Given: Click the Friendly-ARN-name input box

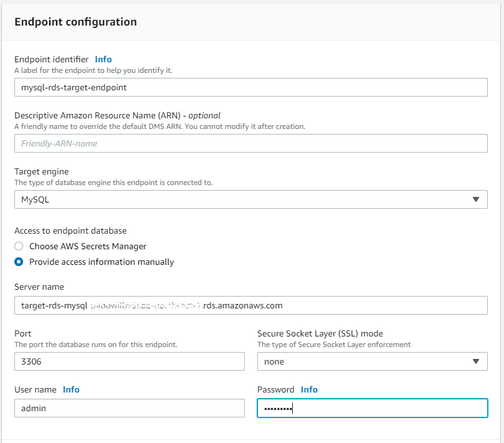Looking at the screenshot, I should [250, 143].
